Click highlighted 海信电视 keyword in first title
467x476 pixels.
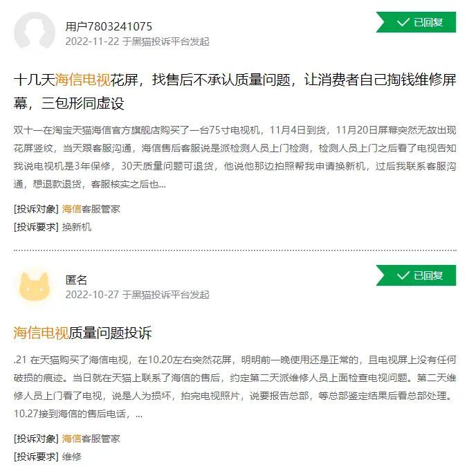coord(82,80)
